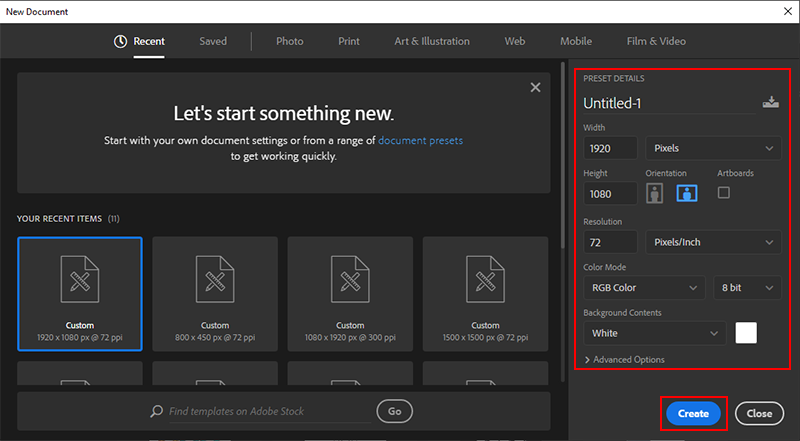
Task: Click the search magnifier icon for Adobe Stock
Action: pos(156,411)
